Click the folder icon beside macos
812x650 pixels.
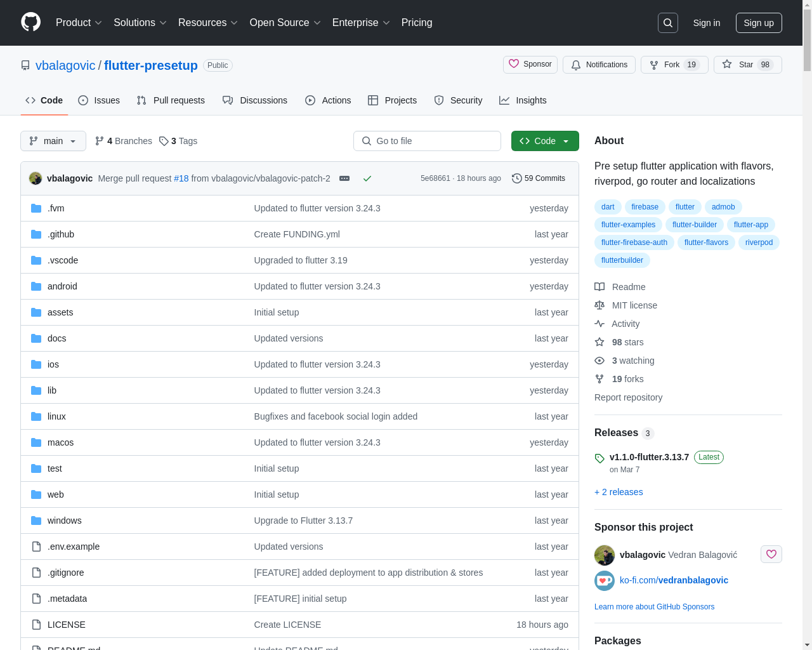click(36, 442)
